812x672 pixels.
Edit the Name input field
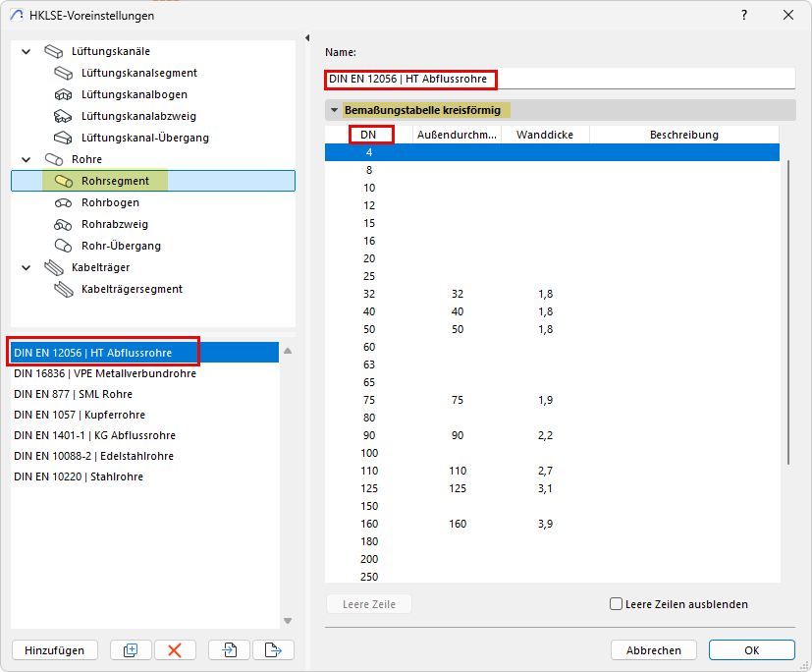[560, 79]
